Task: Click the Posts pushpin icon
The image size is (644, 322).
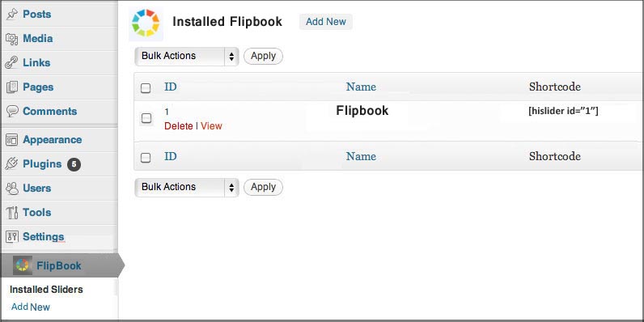Action: pyautogui.click(x=12, y=15)
